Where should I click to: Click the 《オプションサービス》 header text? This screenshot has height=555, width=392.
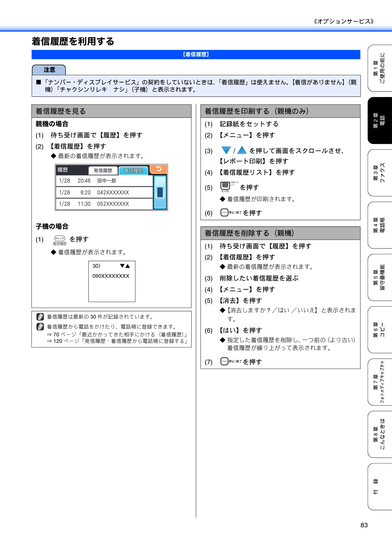(344, 22)
